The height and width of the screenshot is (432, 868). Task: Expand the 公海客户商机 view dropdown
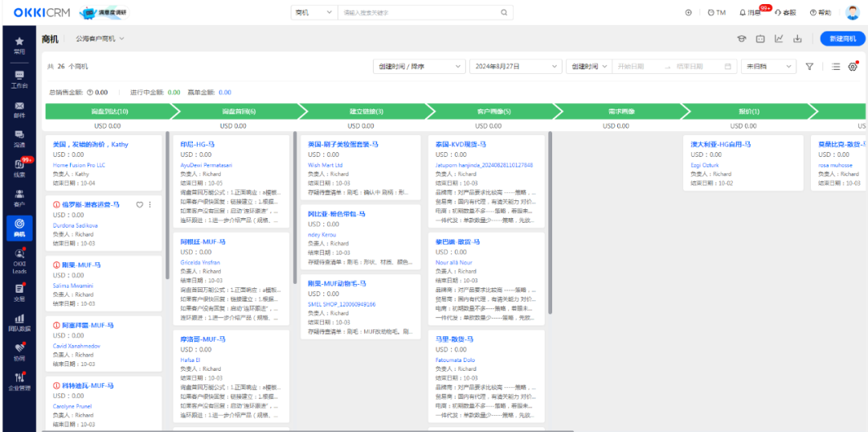coord(100,39)
